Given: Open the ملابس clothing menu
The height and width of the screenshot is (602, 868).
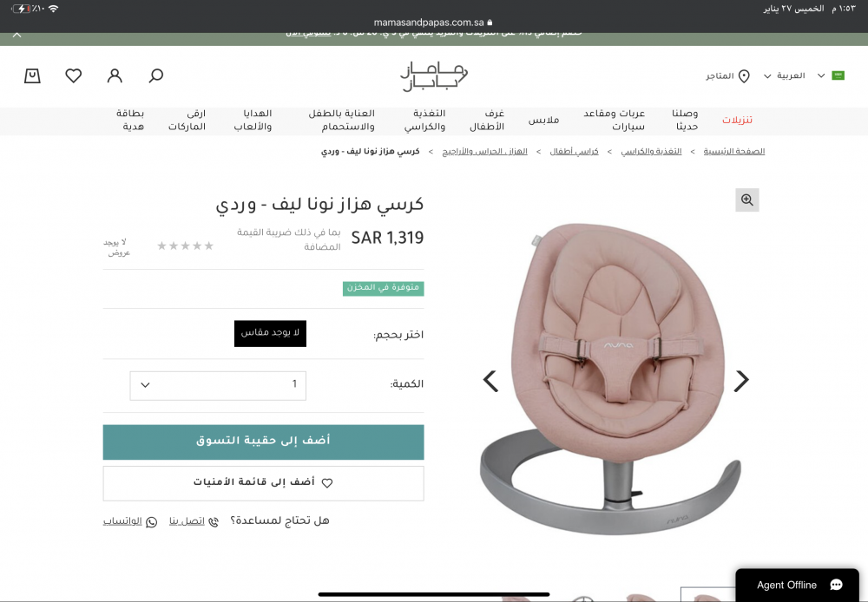Looking at the screenshot, I should pyautogui.click(x=543, y=120).
